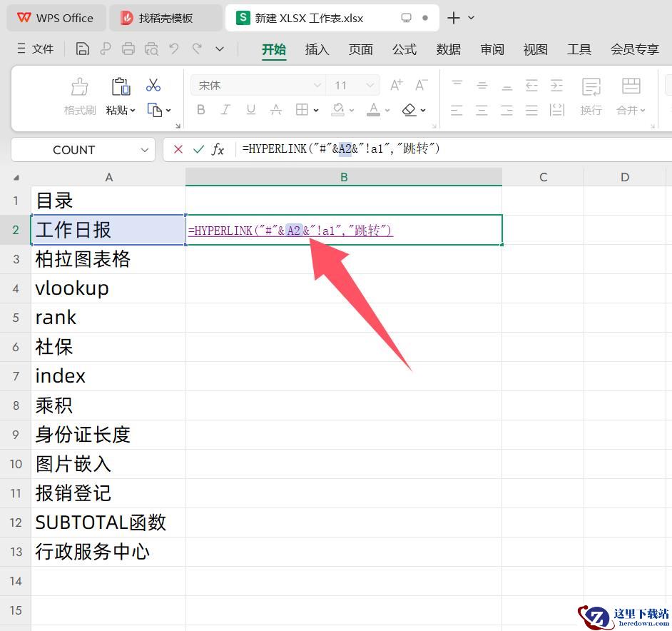Viewport: 672px width, 631px height.
Task: Click the Save icon in quick toolbar
Action: [82, 49]
